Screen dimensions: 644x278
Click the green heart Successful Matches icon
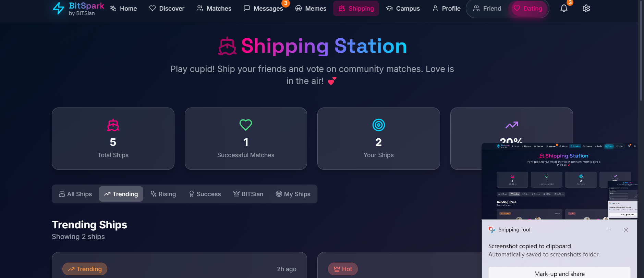246,125
